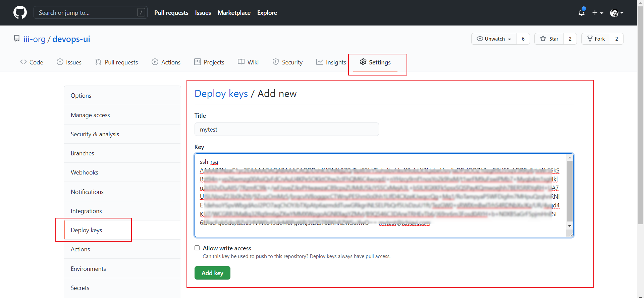This screenshot has height=298, width=644.
Task: Switch to the Wiki tab
Action: [x=248, y=62]
